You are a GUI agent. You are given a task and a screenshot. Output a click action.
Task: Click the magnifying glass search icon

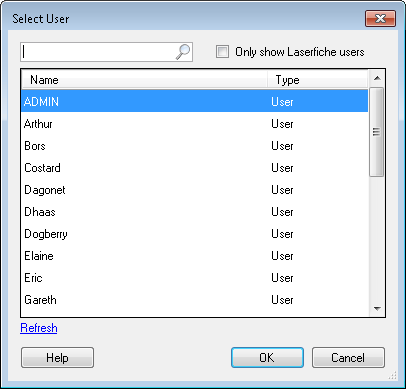(x=183, y=52)
